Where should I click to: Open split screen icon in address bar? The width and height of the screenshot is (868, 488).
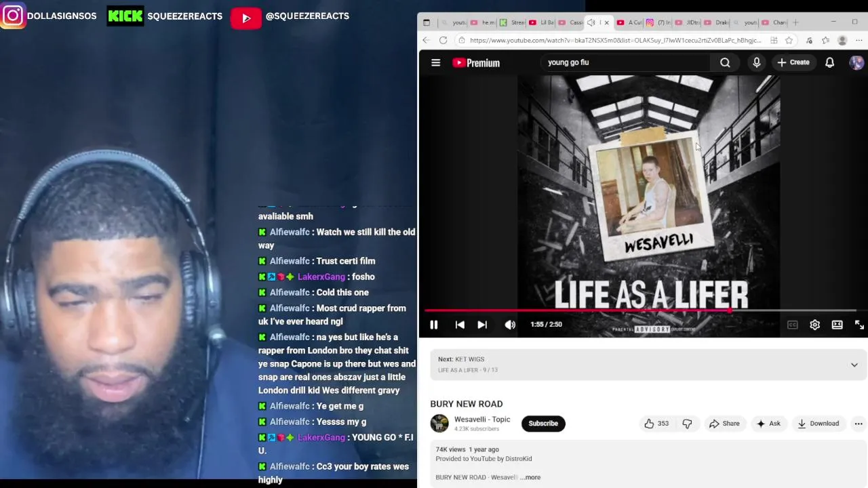[774, 40]
